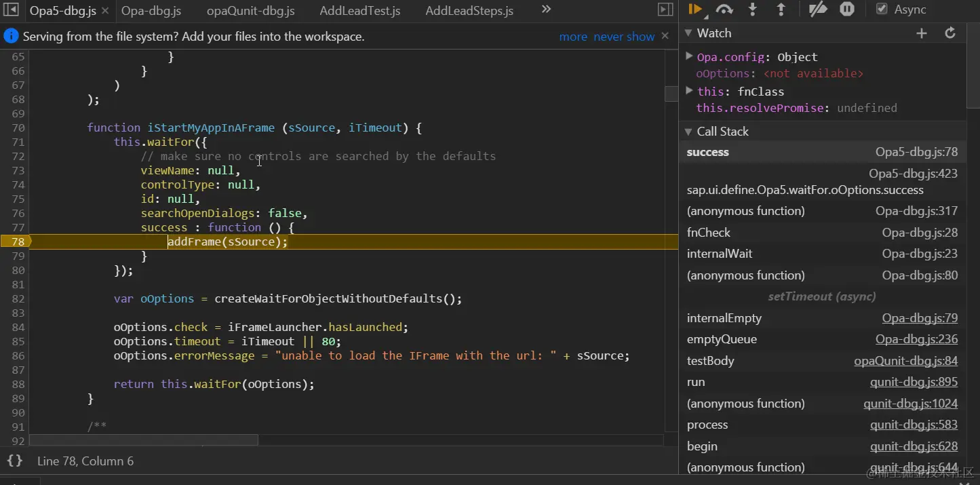Set a breakpoint on line number 88

18,384
